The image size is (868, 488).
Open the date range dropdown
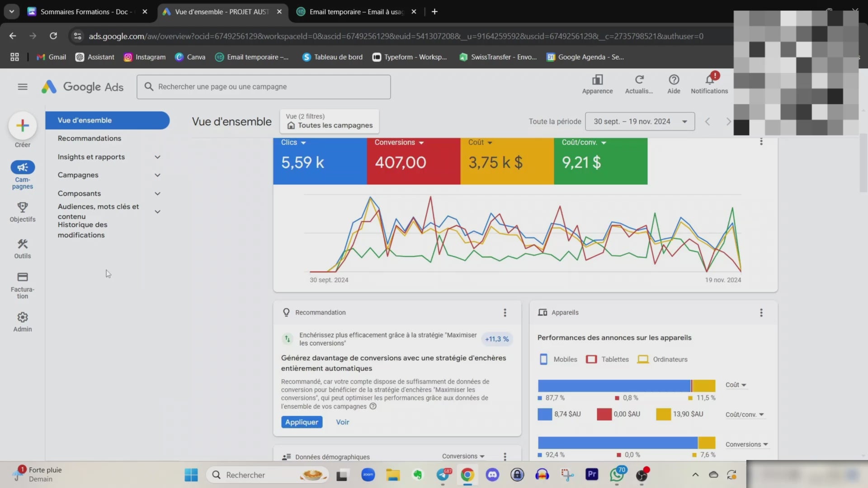(x=639, y=122)
